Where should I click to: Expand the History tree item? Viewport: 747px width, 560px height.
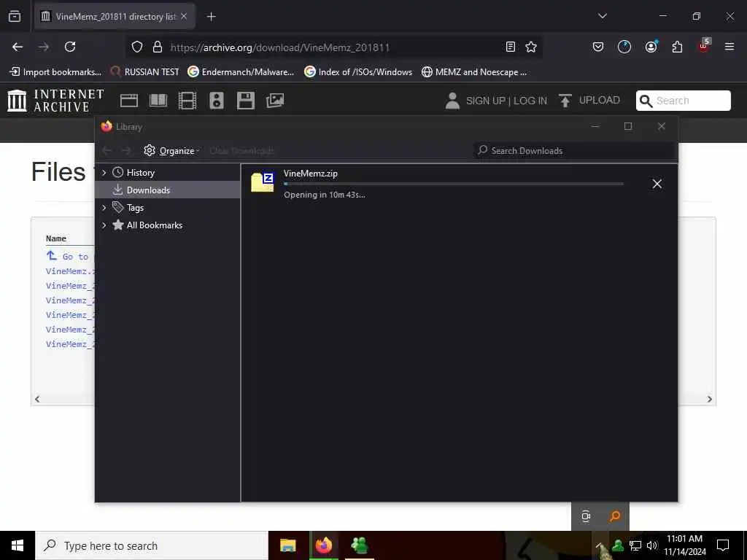tap(104, 172)
